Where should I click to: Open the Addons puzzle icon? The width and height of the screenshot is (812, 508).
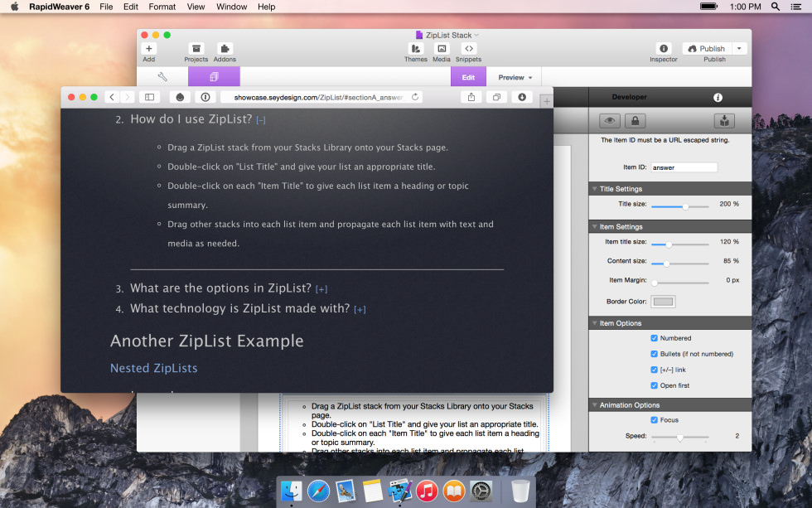[225, 48]
